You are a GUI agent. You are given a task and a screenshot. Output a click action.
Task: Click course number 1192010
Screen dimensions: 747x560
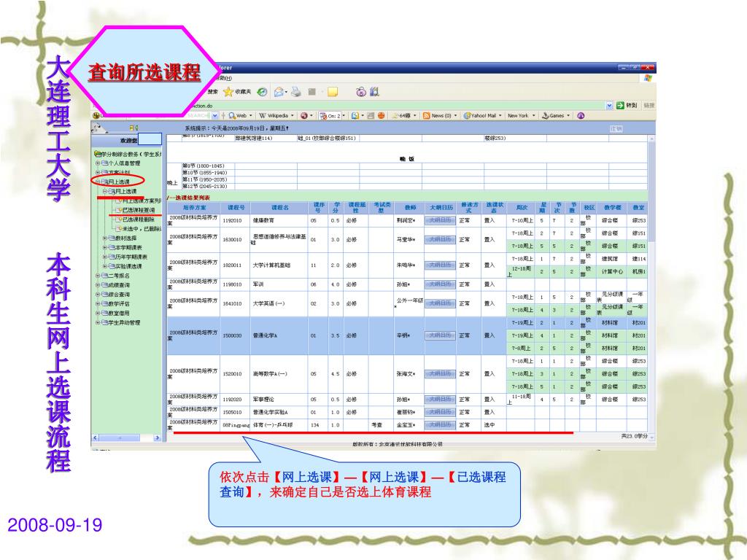pyautogui.click(x=232, y=220)
